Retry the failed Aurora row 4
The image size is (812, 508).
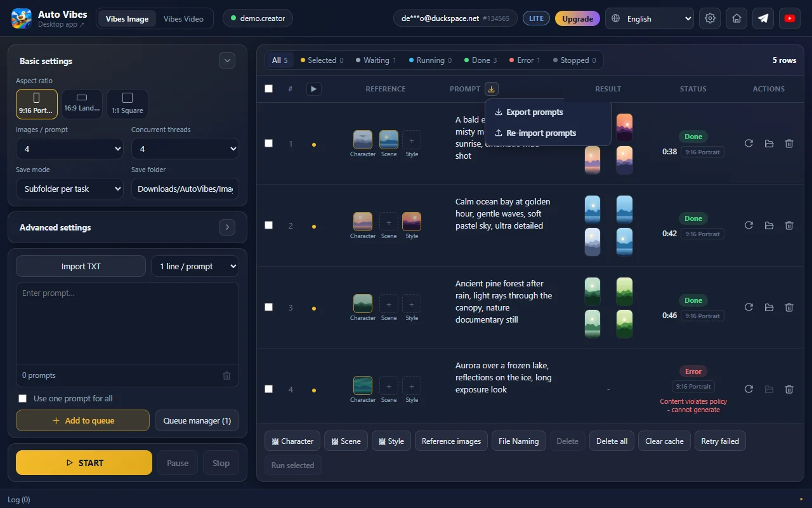(749, 389)
